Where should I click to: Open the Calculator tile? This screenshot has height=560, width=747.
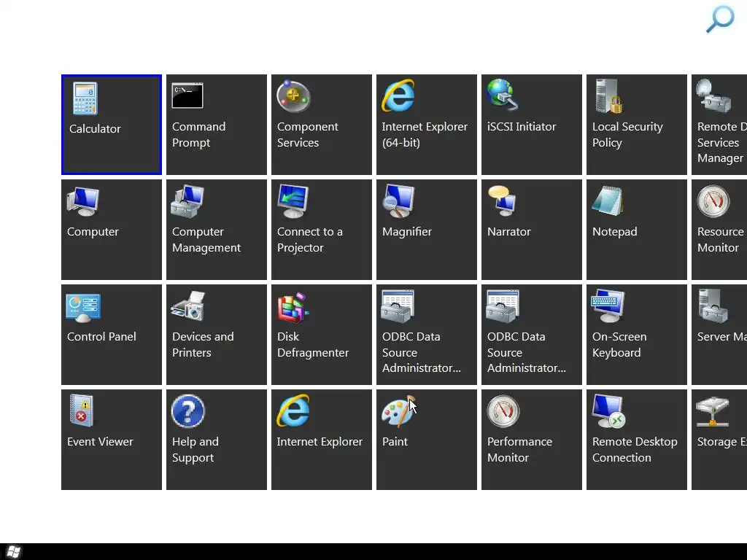112,125
